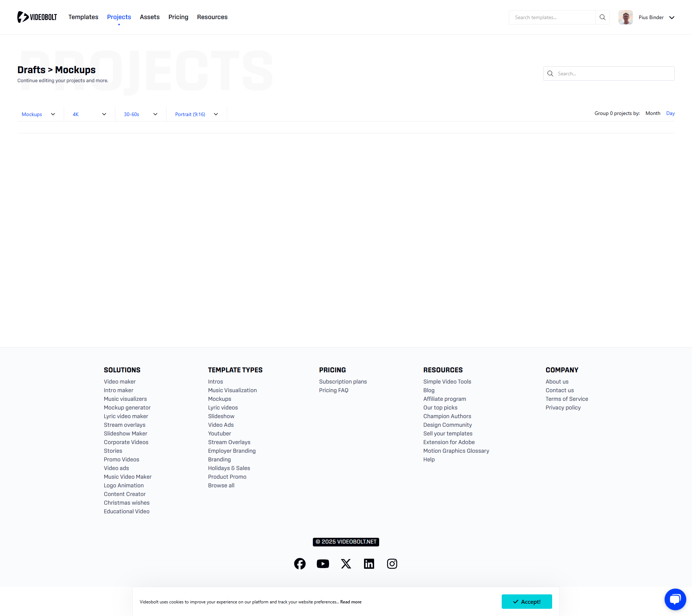The height and width of the screenshot is (616, 692).
Task: Click the Videobolt logo icon
Action: pyautogui.click(x=23, y=17)
